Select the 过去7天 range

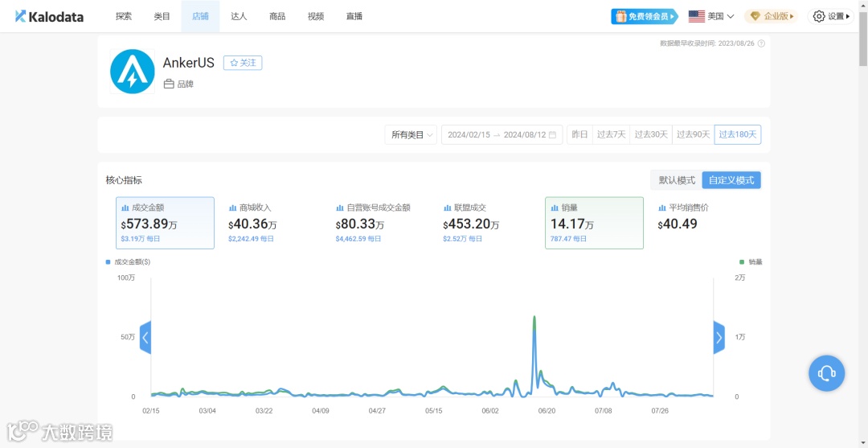point(611,134)
